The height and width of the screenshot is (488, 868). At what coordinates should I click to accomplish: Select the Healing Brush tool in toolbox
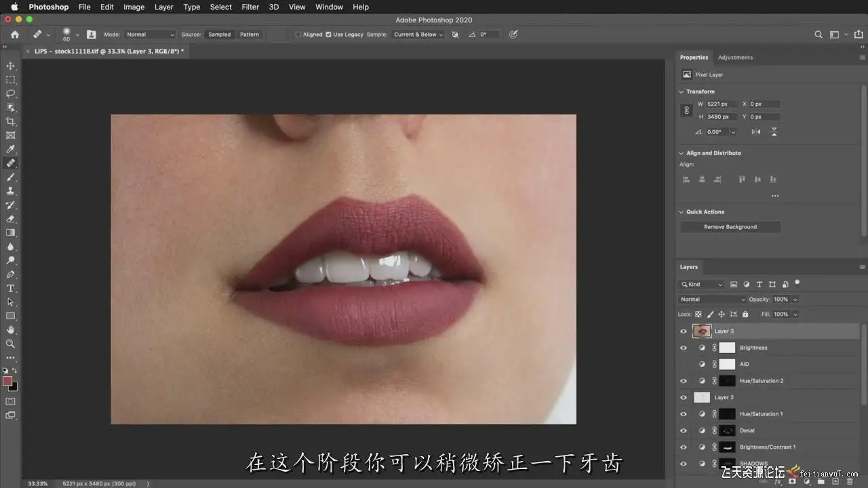pos(11,163)
